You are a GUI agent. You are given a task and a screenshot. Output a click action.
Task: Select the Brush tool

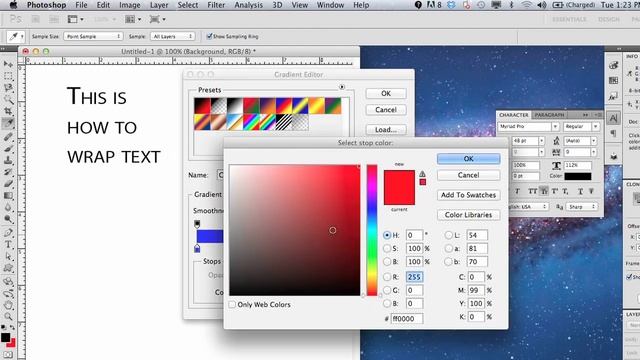pos(8,149)
